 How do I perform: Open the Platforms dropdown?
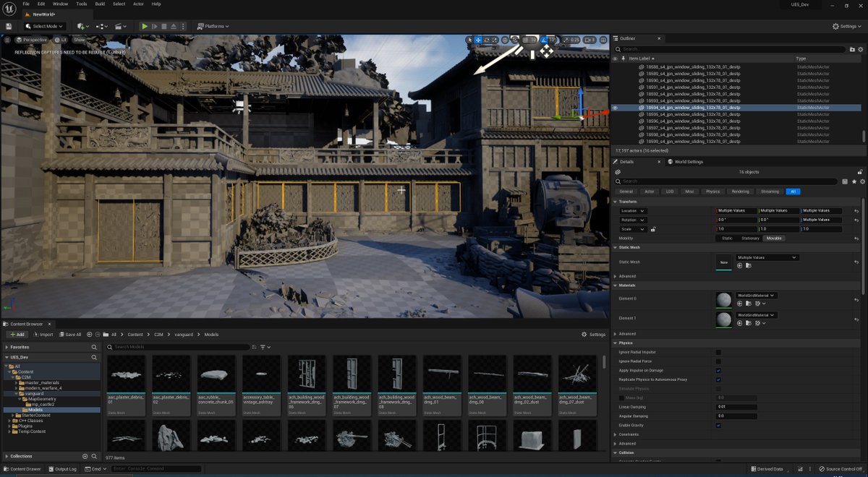[213, 26]
